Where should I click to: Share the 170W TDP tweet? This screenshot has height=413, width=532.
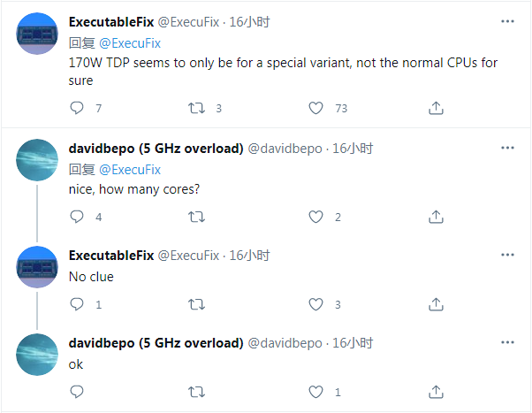[436, 108]
